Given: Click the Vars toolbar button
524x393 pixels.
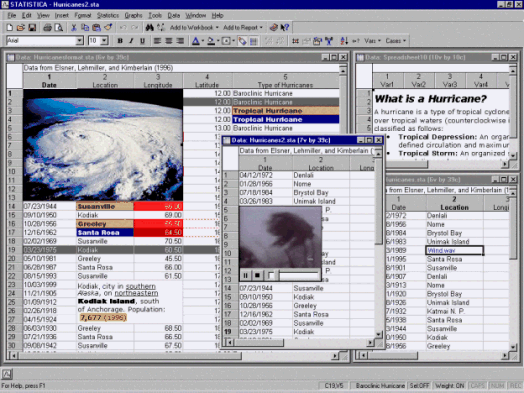Looking at the screenshot, I should tap(372, 41).
